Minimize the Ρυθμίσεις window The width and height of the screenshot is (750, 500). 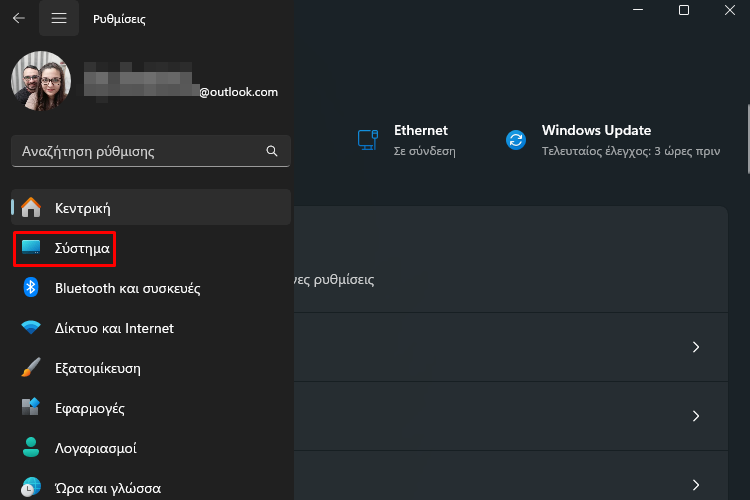[x=638, y=10]
